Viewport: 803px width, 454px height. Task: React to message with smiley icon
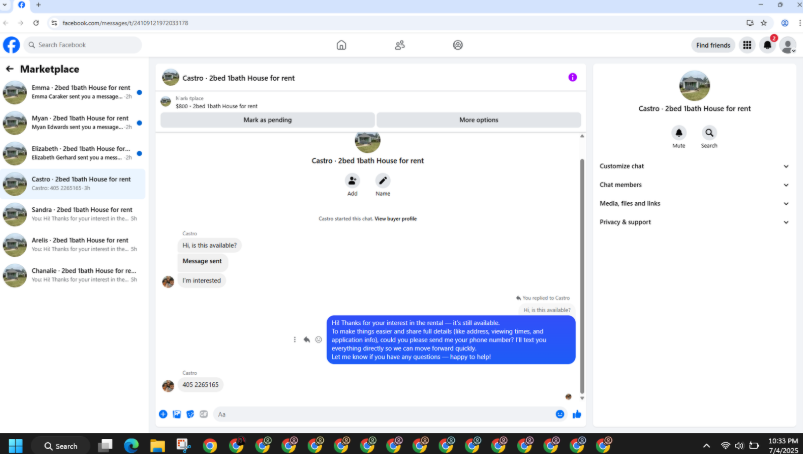(x=319, y=339)
